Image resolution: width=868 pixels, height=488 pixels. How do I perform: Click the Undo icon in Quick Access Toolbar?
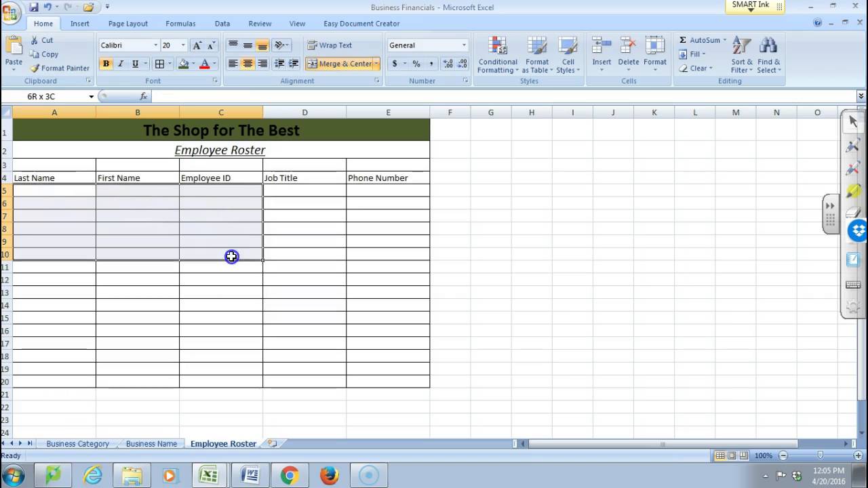point(47,7)
